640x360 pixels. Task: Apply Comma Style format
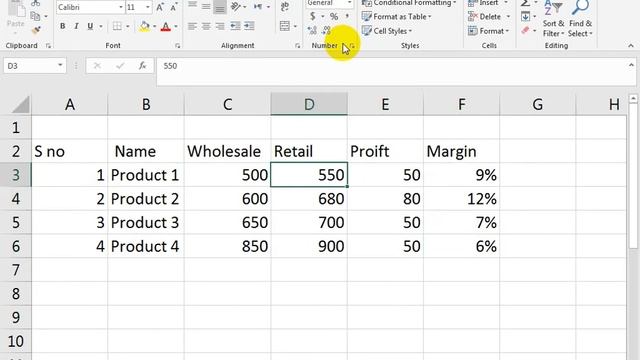click(x=347, y=16)
